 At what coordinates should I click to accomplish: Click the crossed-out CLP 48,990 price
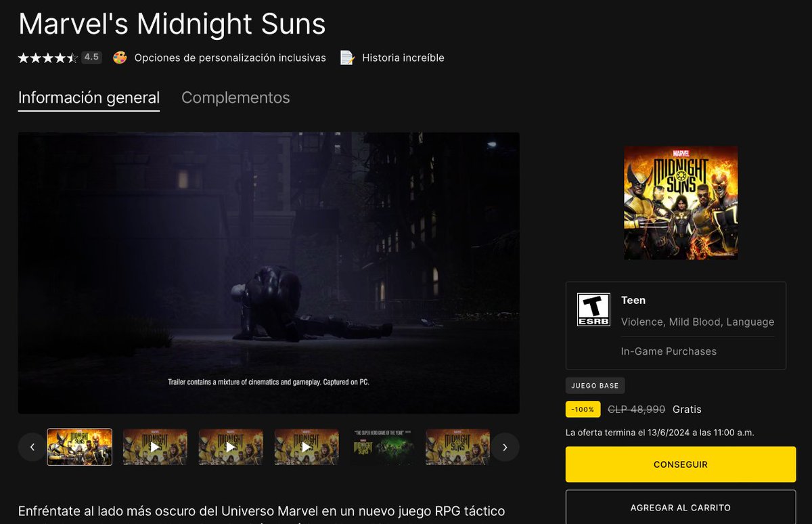637,410
